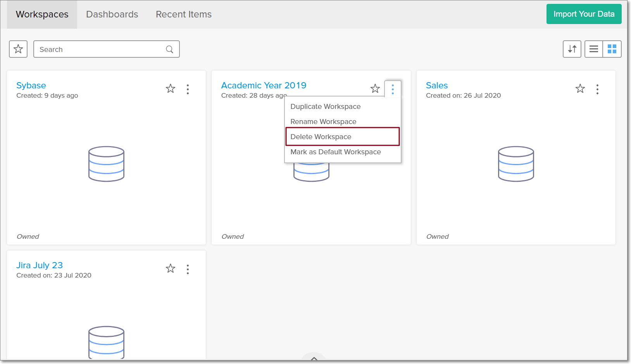The image size is (631, 364).
Task: Click the Import Your Data button
Action: coord(584,14)
